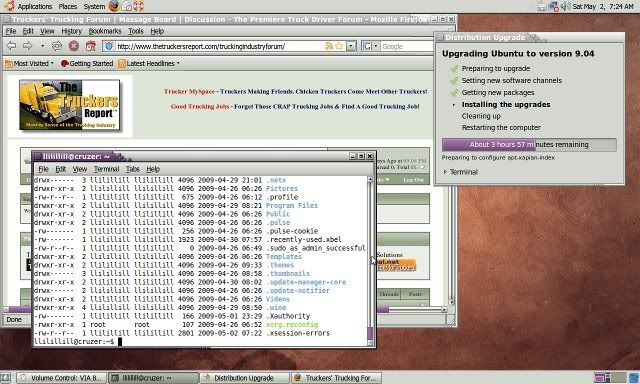
Task: Open terminal View menu
Action: pos(80,169)
